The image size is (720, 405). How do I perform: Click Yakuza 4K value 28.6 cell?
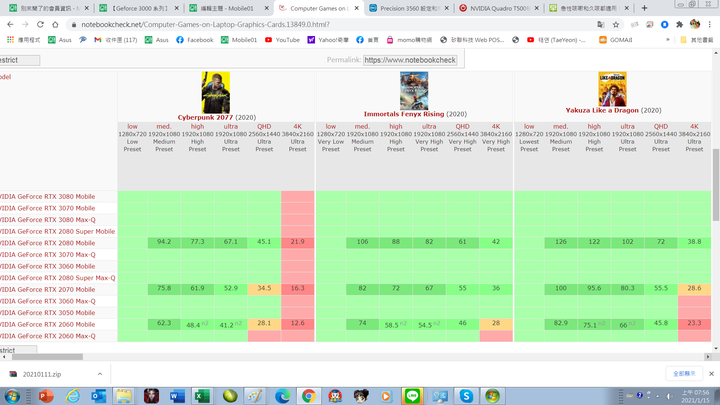coord(694,288)
